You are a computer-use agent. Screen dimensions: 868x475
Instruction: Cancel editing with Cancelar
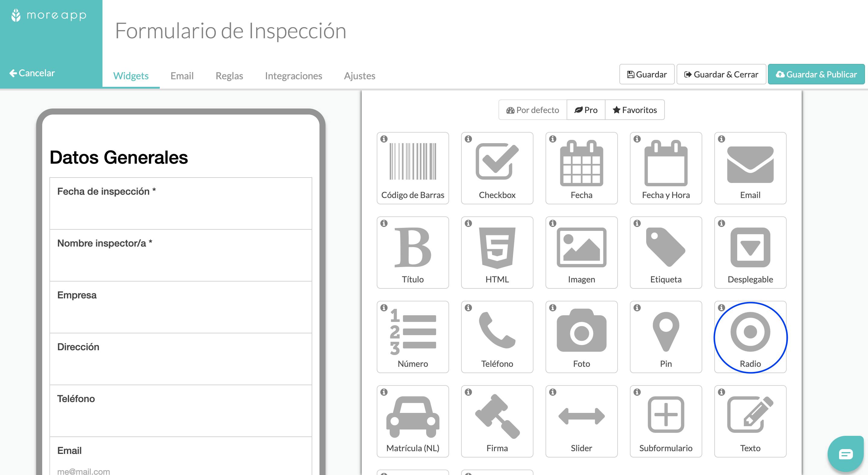(x=32, y=73)
